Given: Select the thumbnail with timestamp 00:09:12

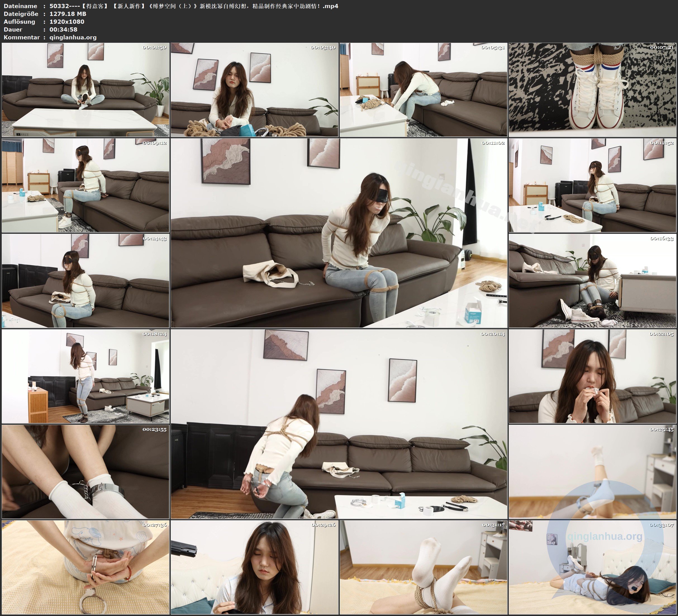Looking at the screenshot, I should coord(85,185).
